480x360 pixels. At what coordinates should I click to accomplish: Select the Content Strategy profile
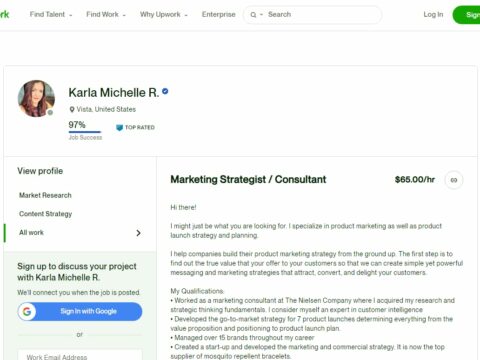(46, 214)
